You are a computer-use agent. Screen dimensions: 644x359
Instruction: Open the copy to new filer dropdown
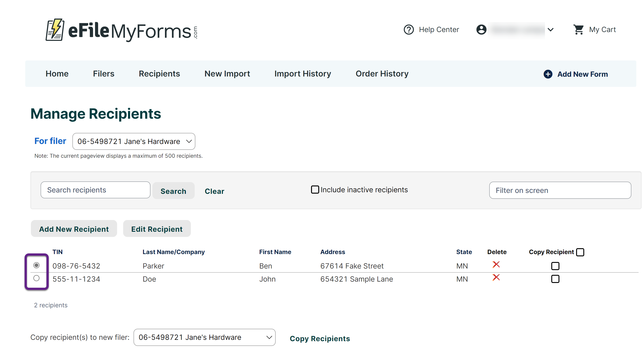tap(204, 337)
